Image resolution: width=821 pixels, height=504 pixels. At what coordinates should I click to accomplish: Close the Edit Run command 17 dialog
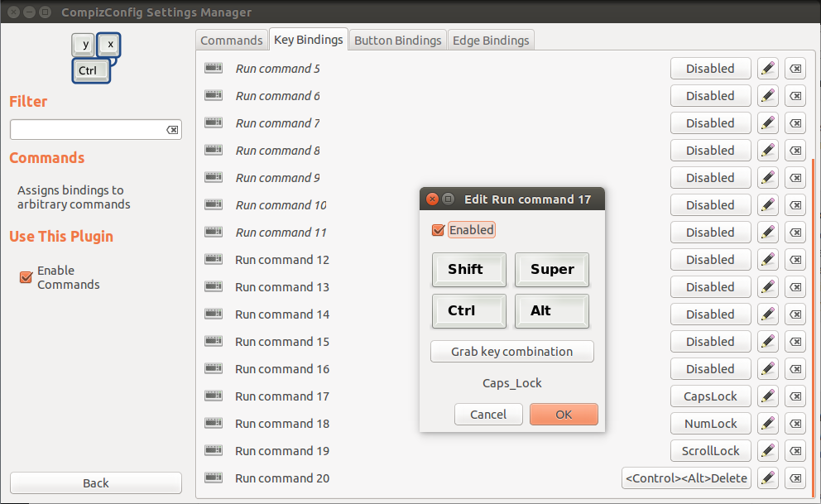coord(432,199)
